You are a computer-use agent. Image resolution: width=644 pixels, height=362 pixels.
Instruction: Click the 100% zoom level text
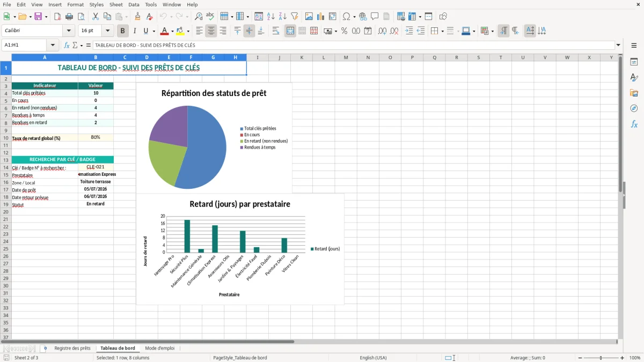coord(635,358)
